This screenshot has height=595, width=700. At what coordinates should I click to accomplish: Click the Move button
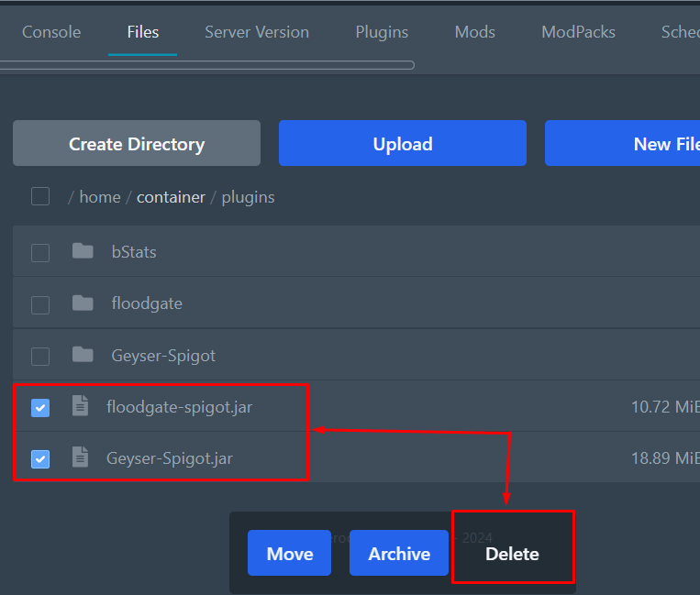(x=289, y=553)
